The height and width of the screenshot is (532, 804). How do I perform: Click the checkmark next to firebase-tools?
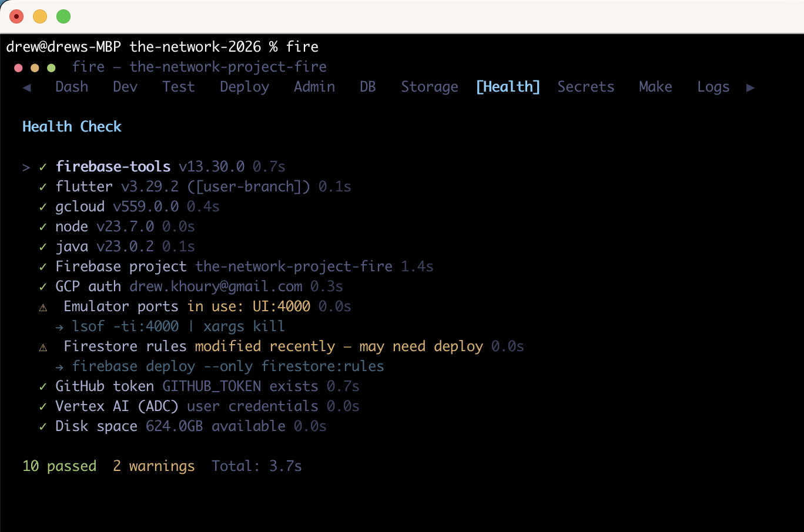coord(43,167)
